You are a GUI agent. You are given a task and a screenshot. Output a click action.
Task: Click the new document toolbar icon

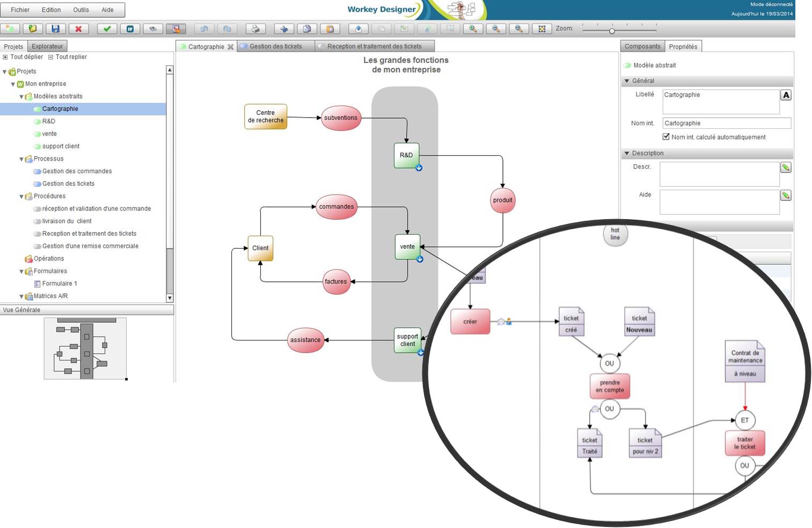point(10,28)
